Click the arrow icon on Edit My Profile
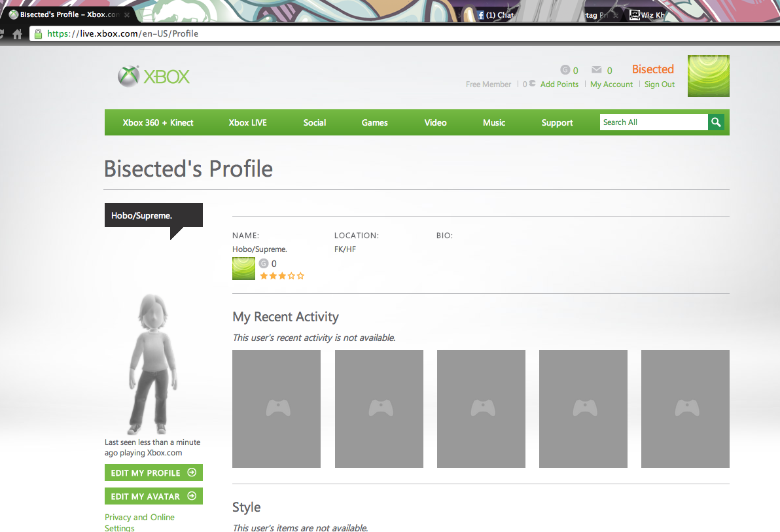This screenshot has height=532, width=780. tap(192, 472)
